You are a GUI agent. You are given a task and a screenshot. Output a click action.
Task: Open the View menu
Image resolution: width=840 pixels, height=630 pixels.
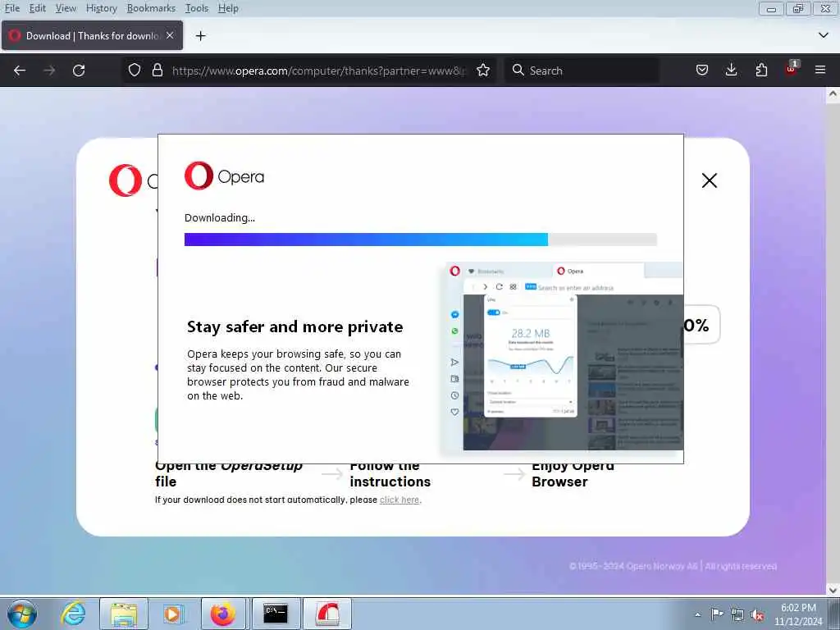pyautogui.click(x=66, y=8)
